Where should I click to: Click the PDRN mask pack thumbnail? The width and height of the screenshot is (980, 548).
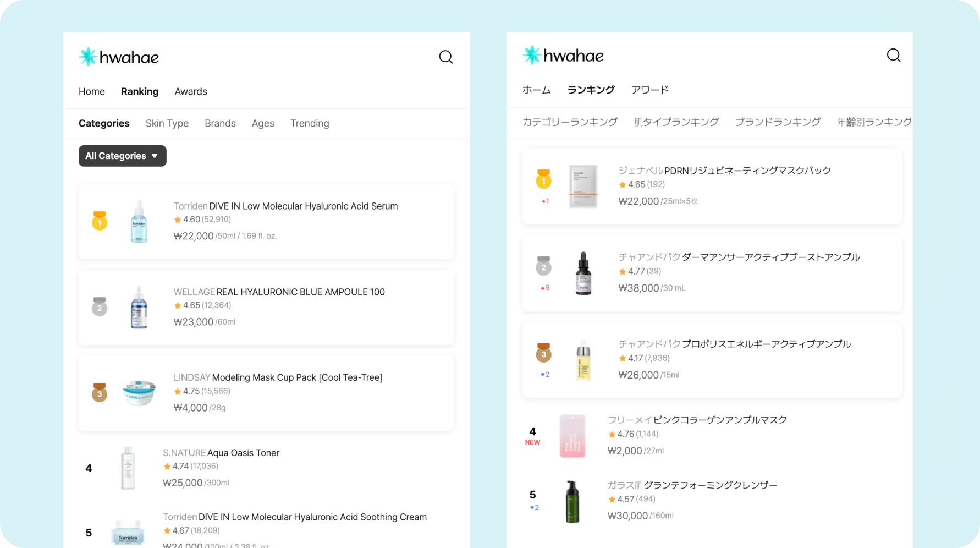pyautogui.click(x=583, y=186)
